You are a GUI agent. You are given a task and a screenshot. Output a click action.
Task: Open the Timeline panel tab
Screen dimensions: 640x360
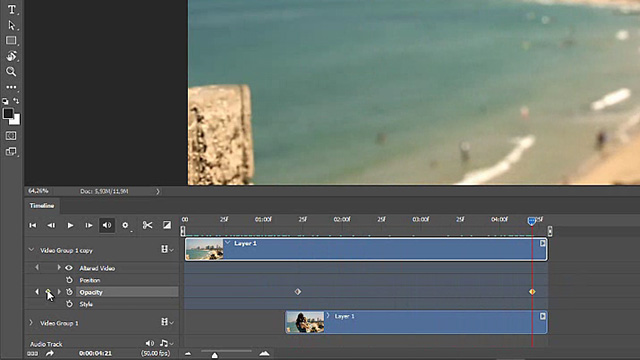(42, 206)
